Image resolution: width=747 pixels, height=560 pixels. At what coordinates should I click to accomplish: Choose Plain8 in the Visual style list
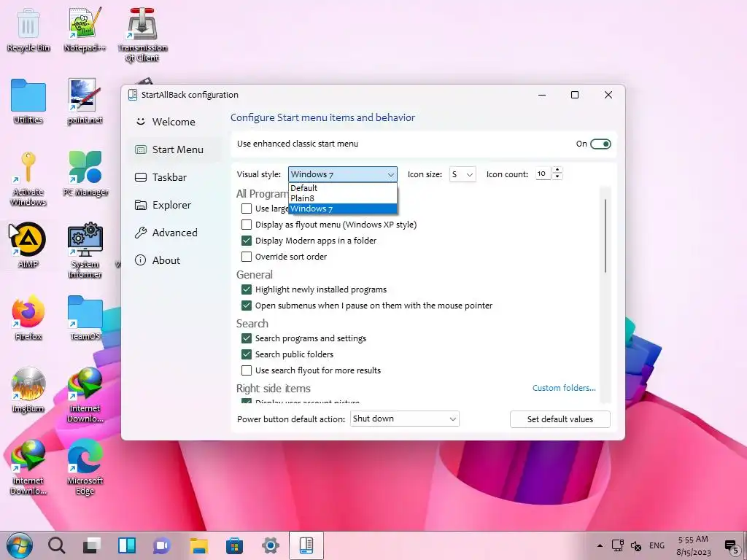pyautogui.click(x=342, y=198)
